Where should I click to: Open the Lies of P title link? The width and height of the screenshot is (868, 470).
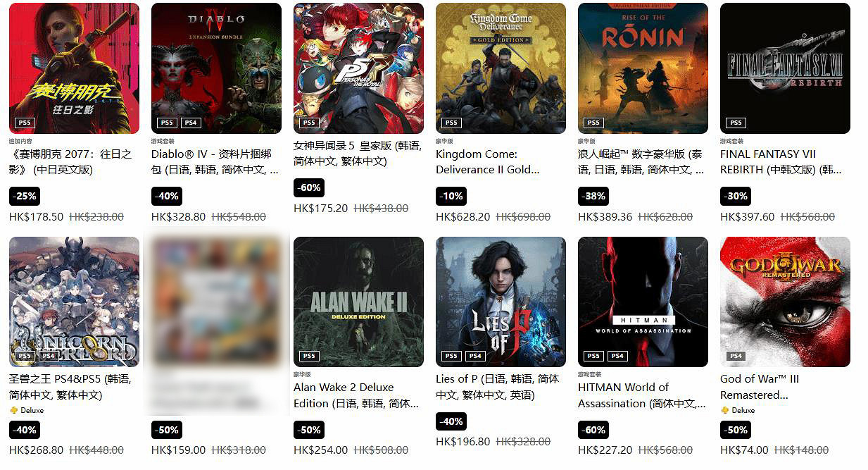497,387
